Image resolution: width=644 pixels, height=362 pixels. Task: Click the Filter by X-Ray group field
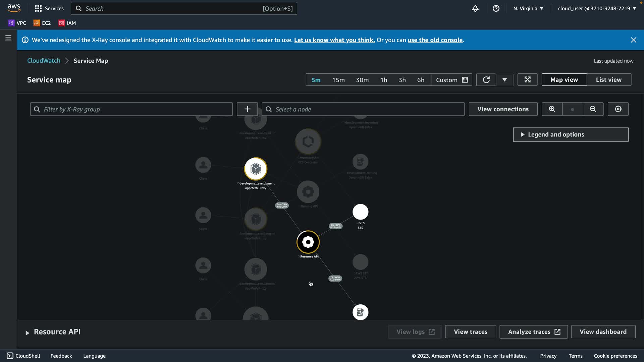point(131,109)
